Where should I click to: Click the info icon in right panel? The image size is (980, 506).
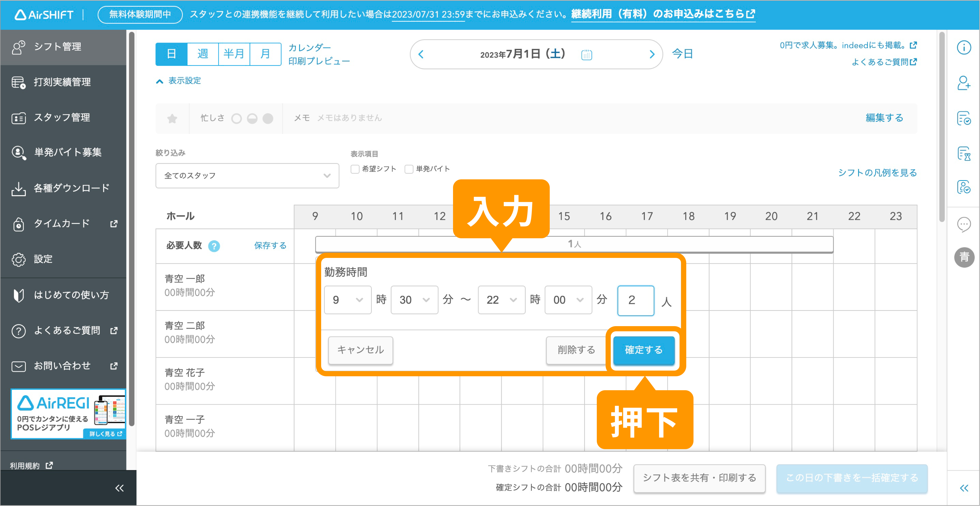point(964,48)
